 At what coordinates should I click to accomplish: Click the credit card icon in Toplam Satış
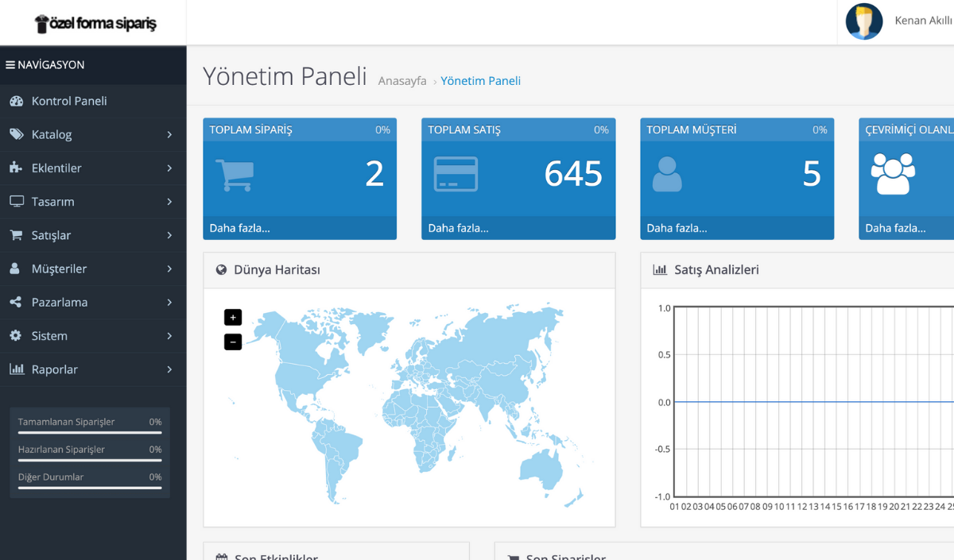[456, 175]
